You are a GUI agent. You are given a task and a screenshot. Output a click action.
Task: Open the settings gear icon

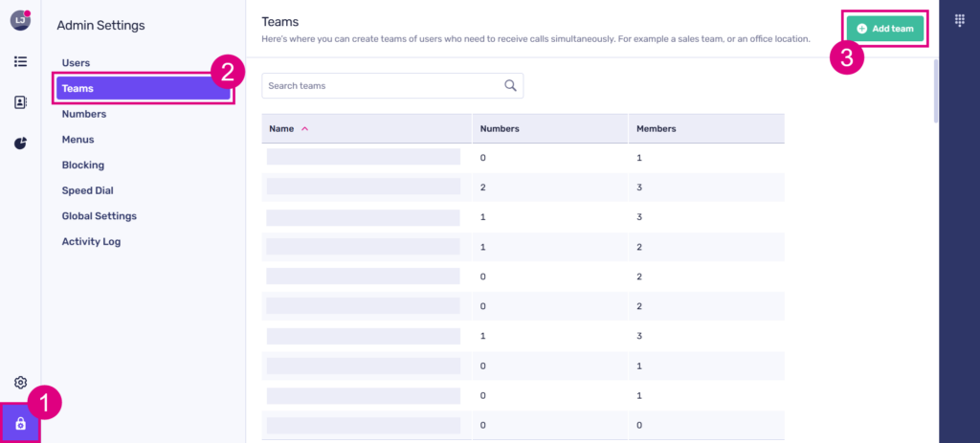(20, 383)
